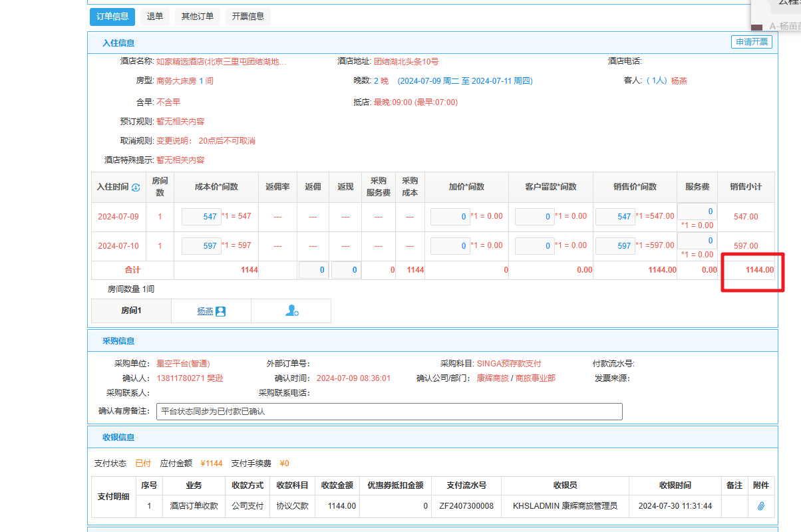Image resolution: width=801 pixels, height=532 pixels.
Task: Select the 订单信息 tab
Action: [112, 17]
